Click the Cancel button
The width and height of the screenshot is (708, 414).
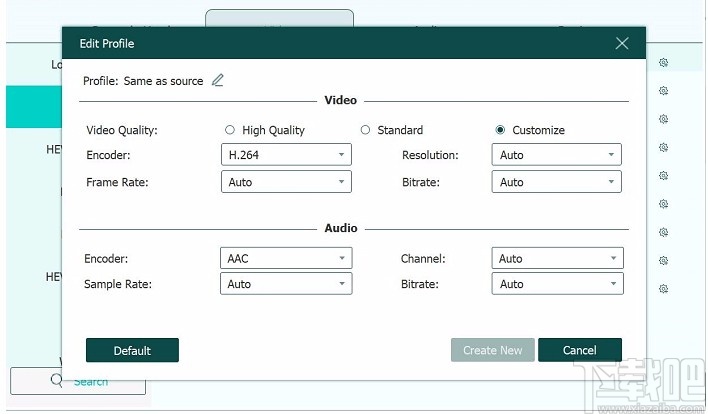click(580, 350)
